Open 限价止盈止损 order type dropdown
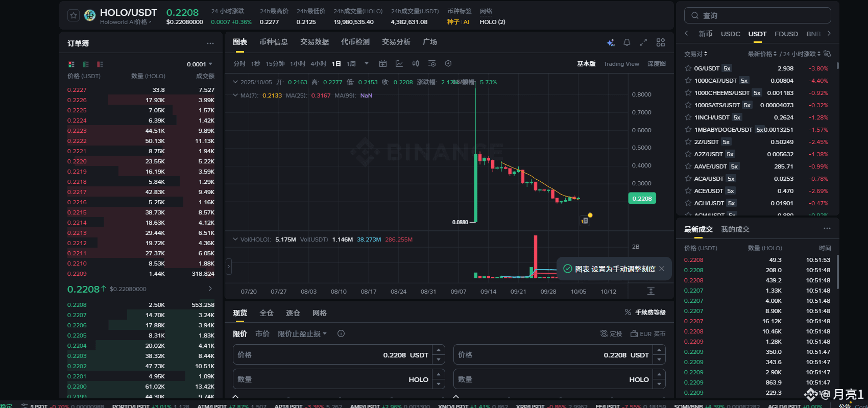Image resolution: width=868 pixels, height=408 pixels. coord(302,333)
